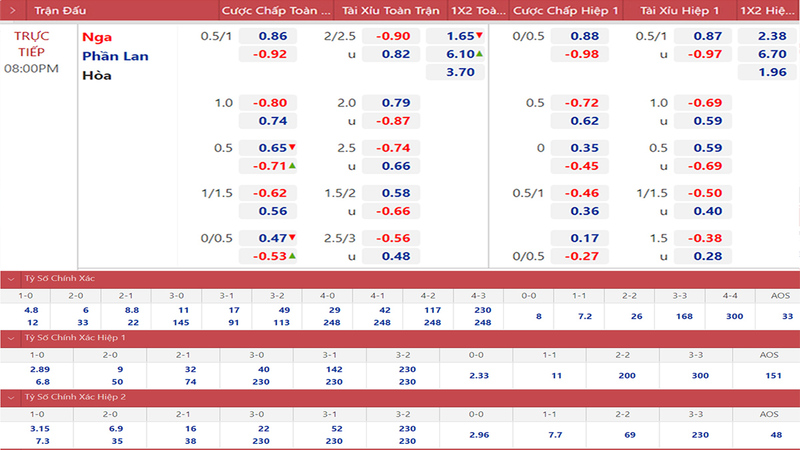Expand the top match header chevron arrow
Screen dimensions: 800x450
(x=11, y=10)
